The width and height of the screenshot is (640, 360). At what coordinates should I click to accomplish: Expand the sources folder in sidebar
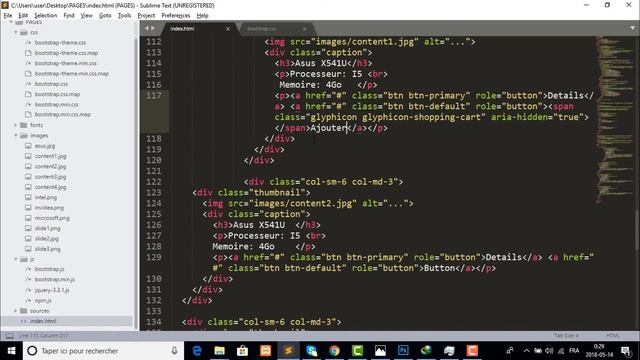tap(16, 311)
